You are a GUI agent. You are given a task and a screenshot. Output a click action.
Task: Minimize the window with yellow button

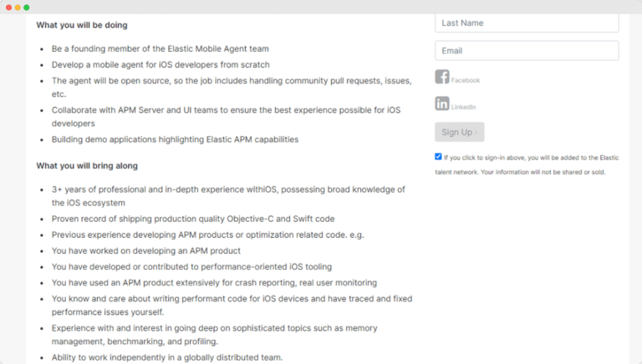coord(18,7)
